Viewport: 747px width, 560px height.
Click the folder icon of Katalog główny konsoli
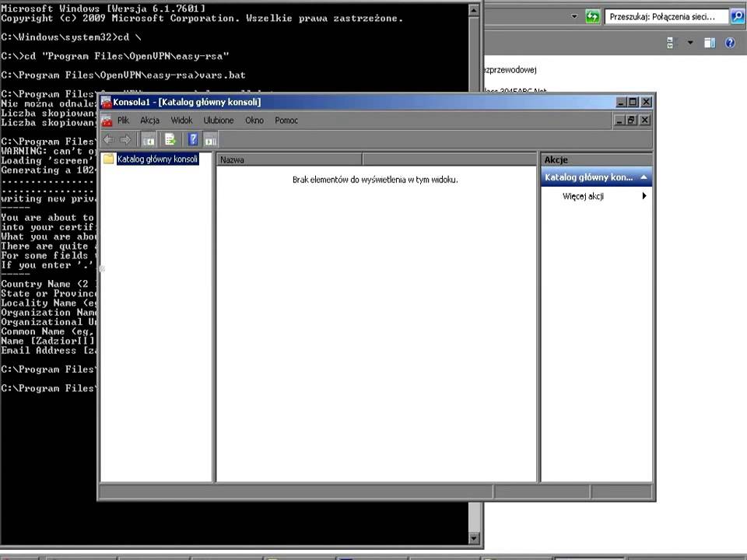pyautogui.click(x=109, y=159)
